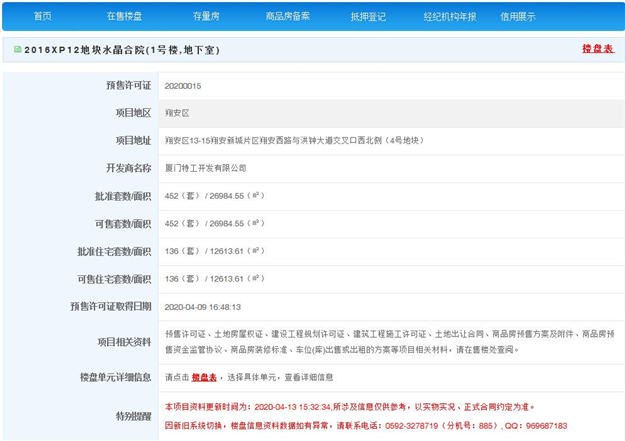
Task: Click permit date 2020-04-09 16:48:13
Action: (x=203, y=307)
